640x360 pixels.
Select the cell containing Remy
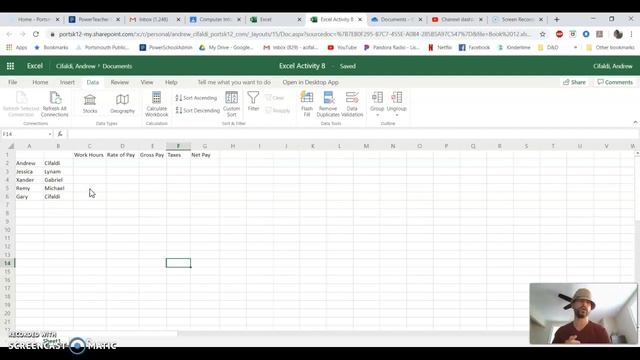click(x=29, y=188)
